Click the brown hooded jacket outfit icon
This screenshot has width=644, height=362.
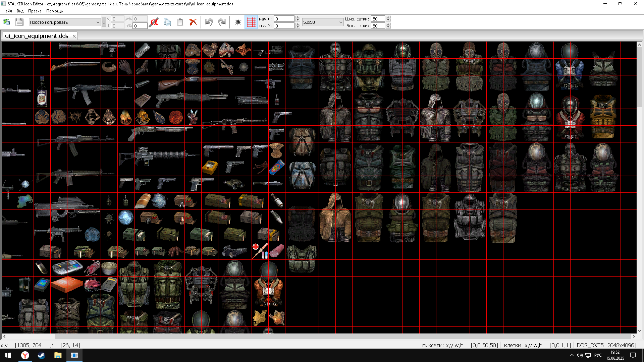pos(335,217)
